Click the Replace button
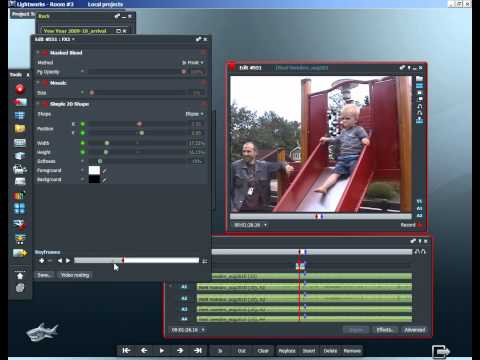This screenshot has width=480, height=360. click(x=287, y=351)
